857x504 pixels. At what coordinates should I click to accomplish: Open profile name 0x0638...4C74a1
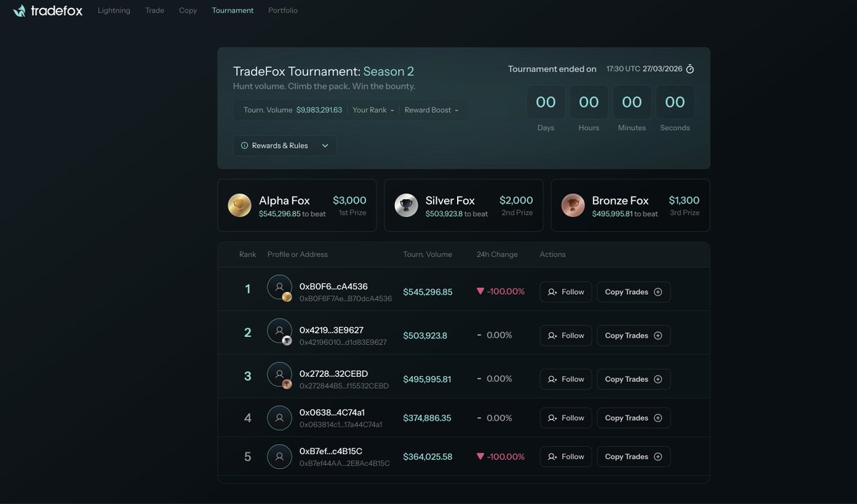(332, 412)
